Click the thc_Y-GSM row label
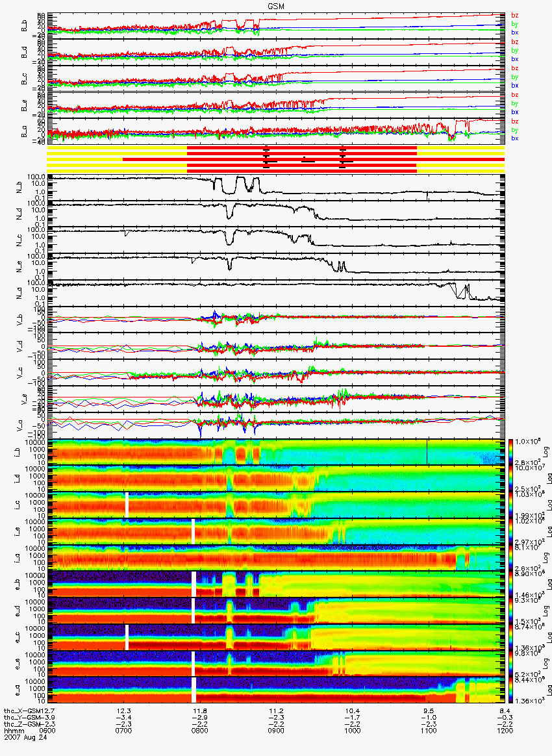This screenshot has height=756, width=552. click(x=22, y=718)
